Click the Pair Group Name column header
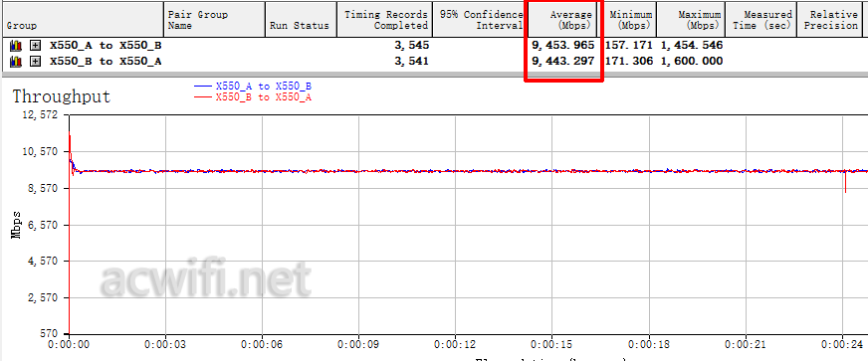 [x=215, y=19]
